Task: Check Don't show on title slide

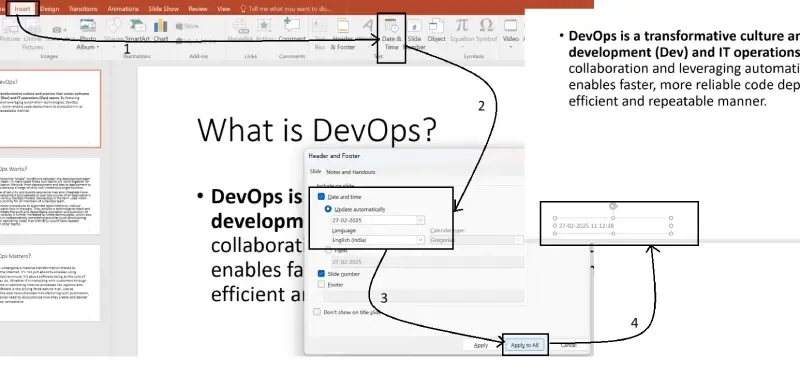Action: pyautogui.click(x=317, y=312)
